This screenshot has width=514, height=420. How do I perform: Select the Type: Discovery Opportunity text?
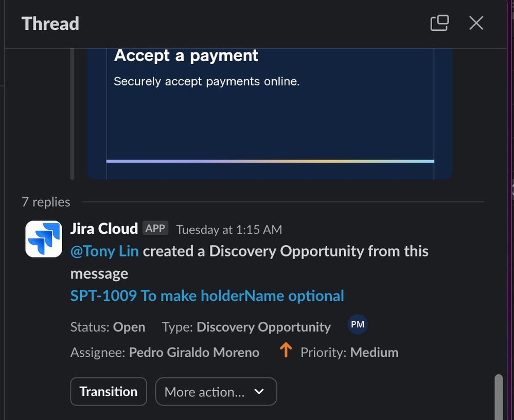click(x=246, y=327)
